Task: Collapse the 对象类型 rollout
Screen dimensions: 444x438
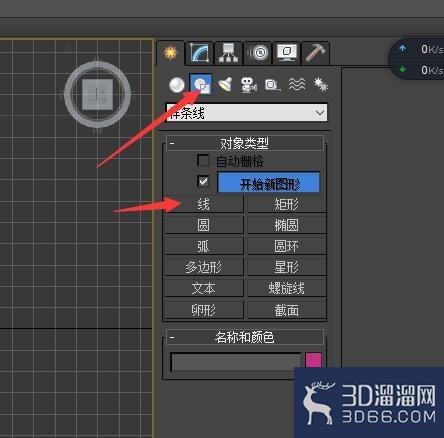Action: 245,144
